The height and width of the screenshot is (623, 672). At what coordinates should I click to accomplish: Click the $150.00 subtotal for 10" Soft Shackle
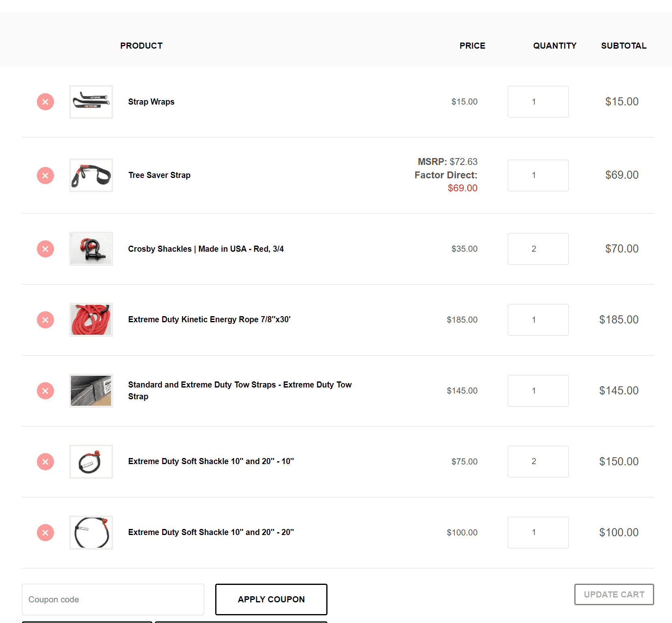tap(619, 462)
